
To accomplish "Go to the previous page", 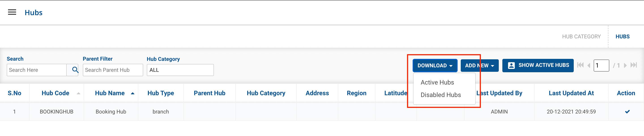I will pos(589,66).
